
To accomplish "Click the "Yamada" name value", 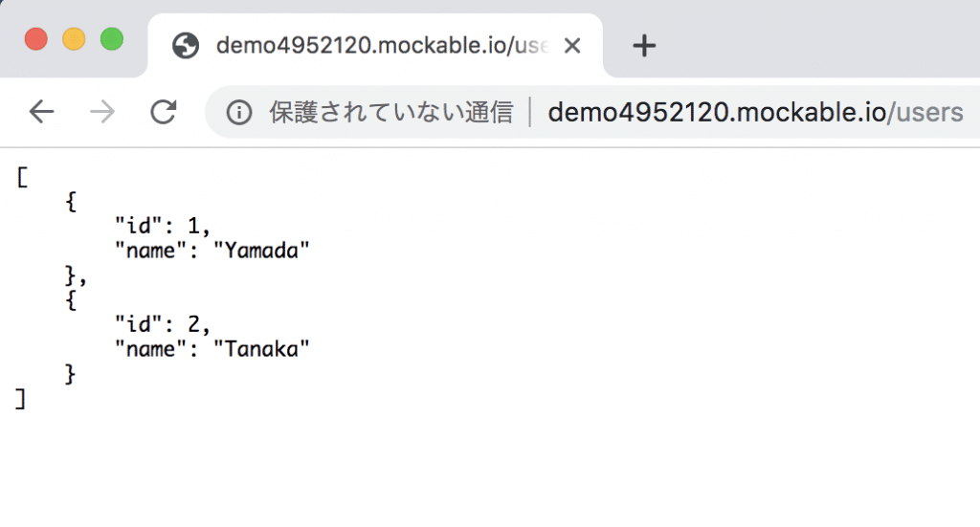I will 261,251.
